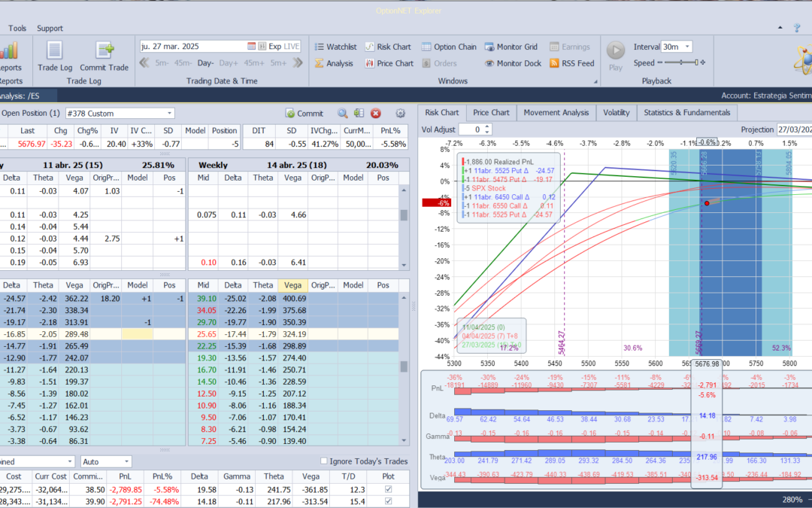Click the 18.20 OrigPr cell

(x=106, y=299)
